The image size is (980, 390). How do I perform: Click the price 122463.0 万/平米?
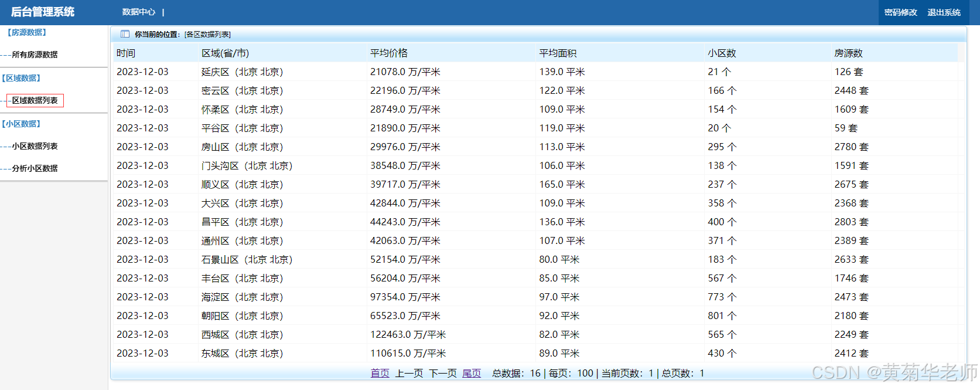(408, 335)
